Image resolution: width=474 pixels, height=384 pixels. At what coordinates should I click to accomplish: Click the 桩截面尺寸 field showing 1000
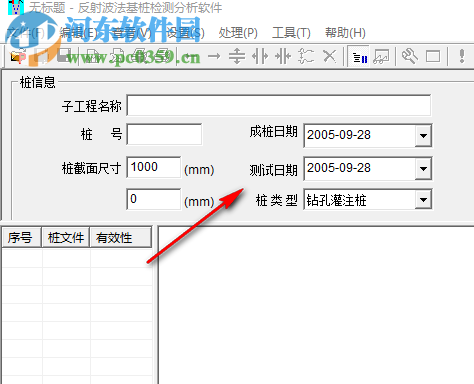154,167
